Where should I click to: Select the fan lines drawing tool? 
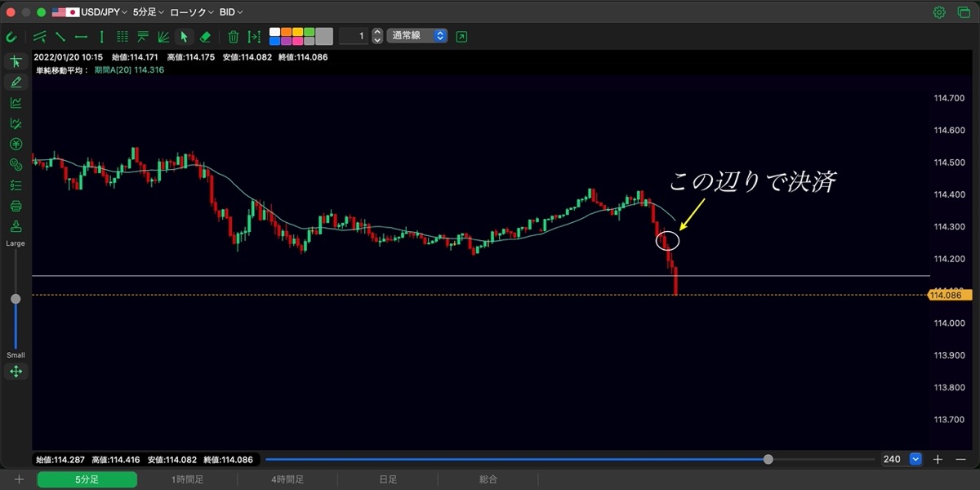(163, 37)
